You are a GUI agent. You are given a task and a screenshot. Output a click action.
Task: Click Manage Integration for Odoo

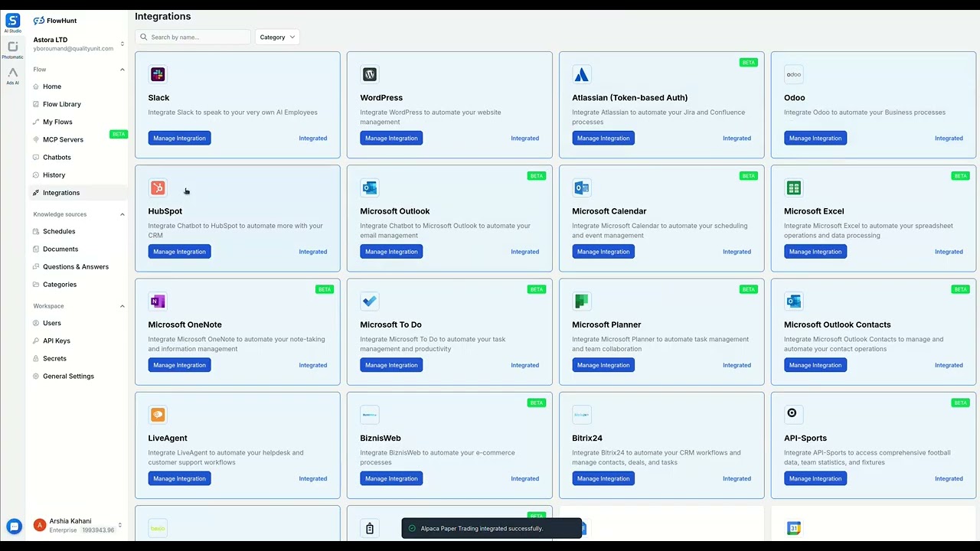click(815, 139)
